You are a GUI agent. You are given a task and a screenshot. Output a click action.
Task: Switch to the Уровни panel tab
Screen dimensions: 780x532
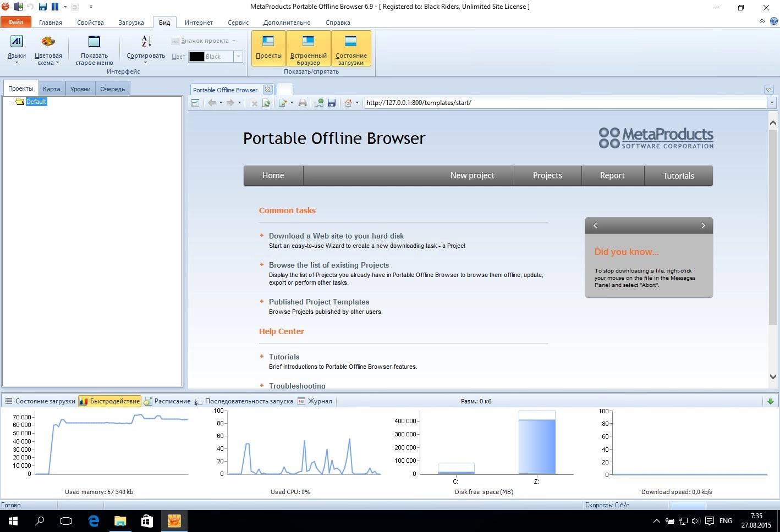point(80,88)
